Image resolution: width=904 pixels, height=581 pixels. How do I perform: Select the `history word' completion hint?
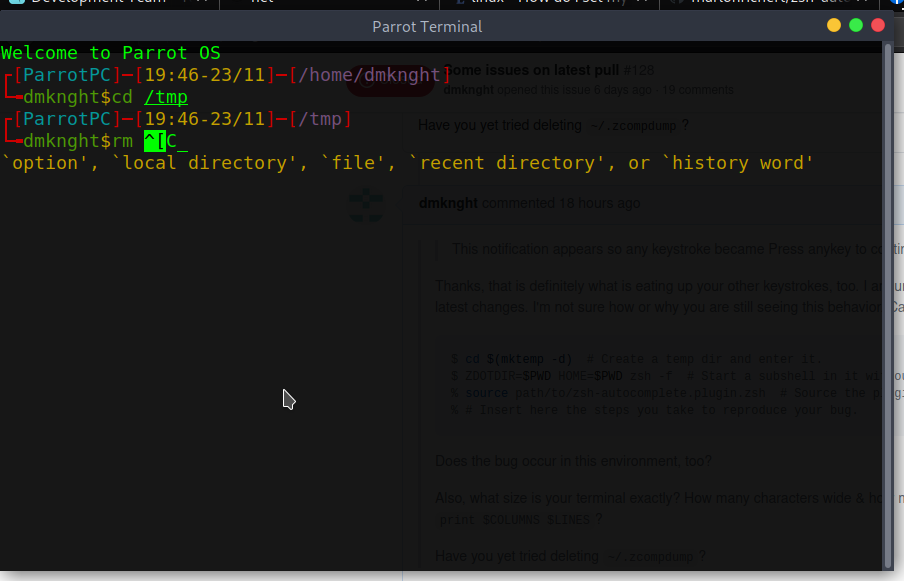pos(737,163)
